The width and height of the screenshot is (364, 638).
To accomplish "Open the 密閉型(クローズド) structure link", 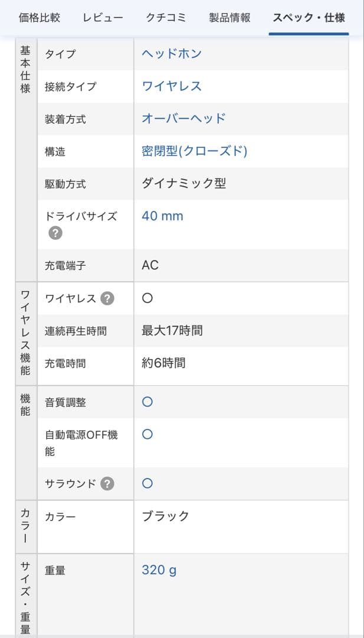I will pyautogui.click(x=194, y=151).
